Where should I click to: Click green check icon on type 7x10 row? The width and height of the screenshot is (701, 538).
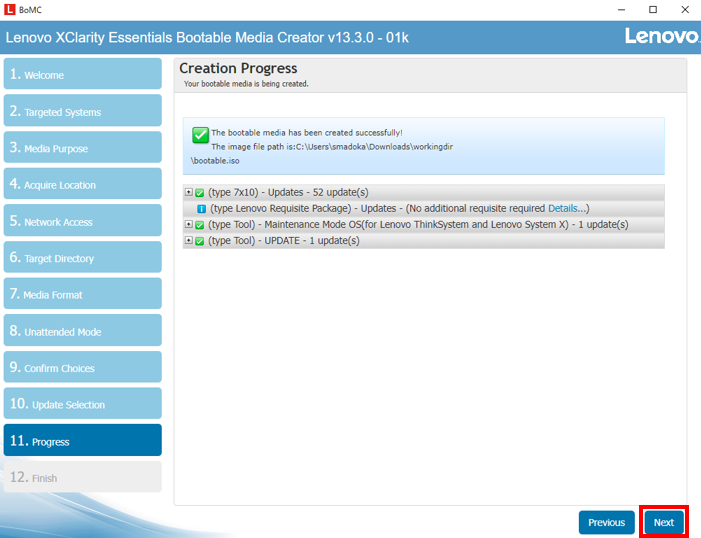click(x=200, y=192)
